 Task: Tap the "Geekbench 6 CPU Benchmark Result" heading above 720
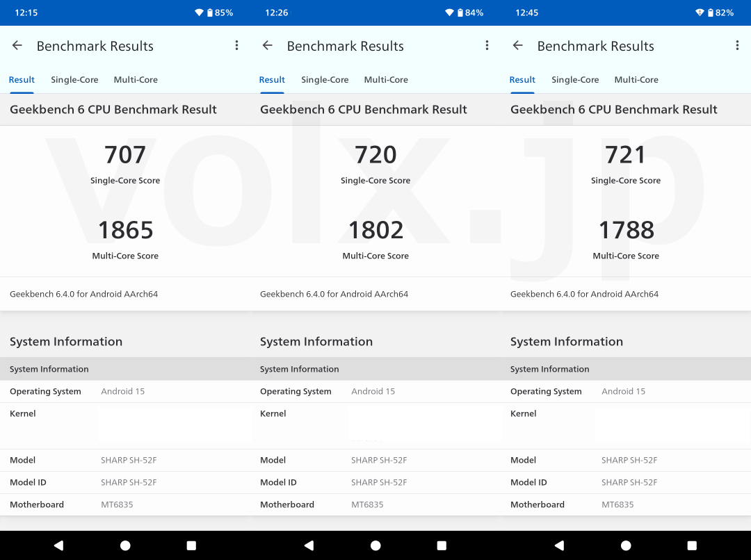pyautogui.click(x=364, y=109)
